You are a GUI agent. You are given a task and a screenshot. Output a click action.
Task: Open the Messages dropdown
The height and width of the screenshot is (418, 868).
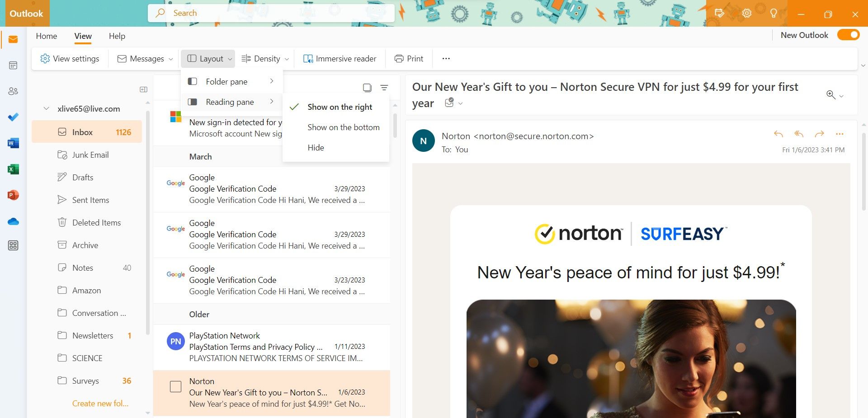[x=145, y=59]
